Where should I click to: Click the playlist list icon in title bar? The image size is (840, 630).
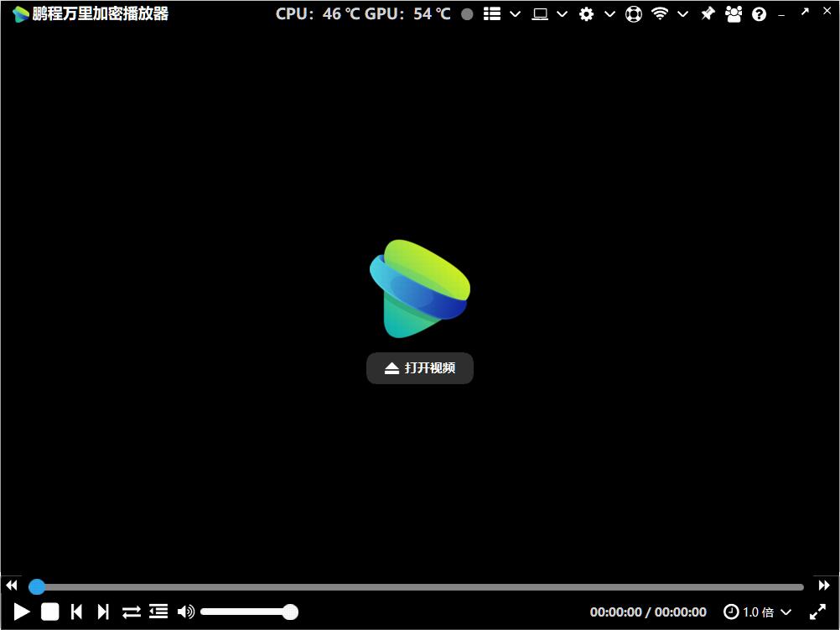(492, 14)
